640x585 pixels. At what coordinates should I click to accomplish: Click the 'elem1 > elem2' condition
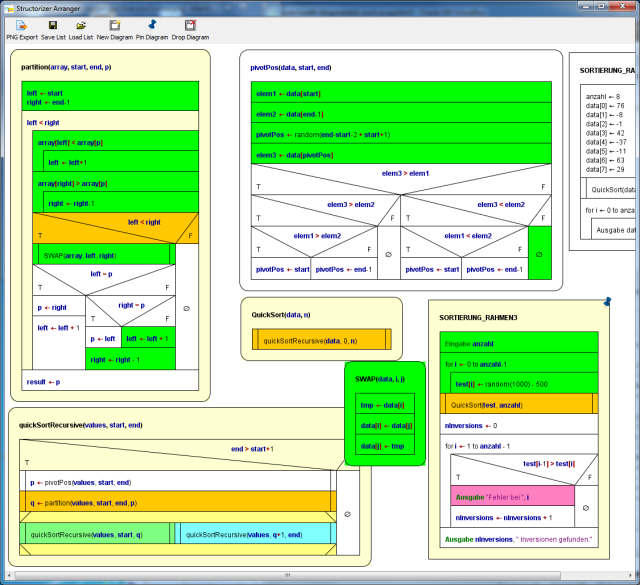click(314, 242)
